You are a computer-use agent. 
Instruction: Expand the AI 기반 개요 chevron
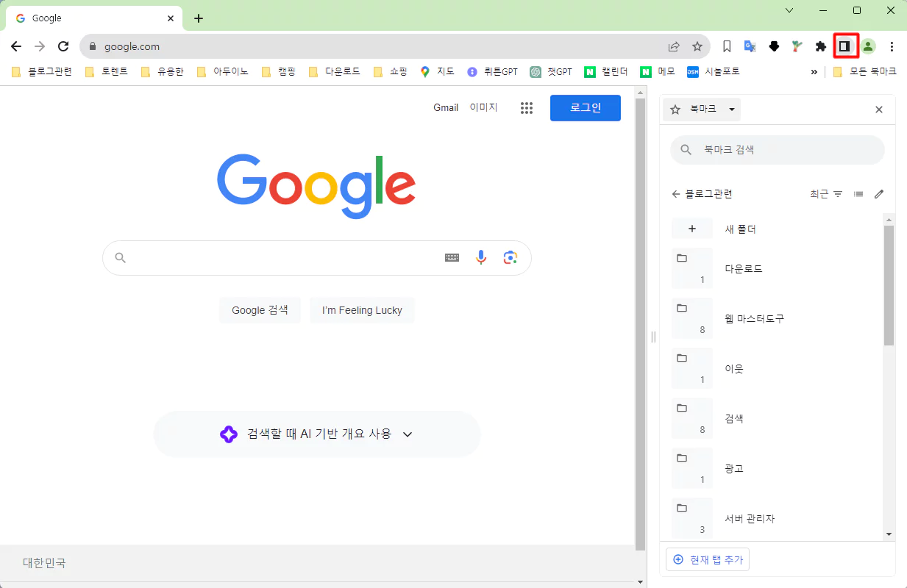click(x=408, y=434)
